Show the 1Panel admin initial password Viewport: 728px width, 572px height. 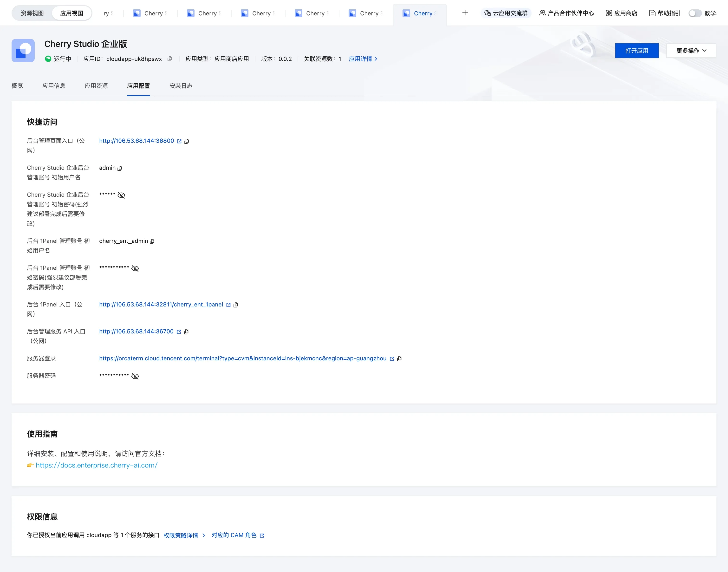tap(135, 268)
